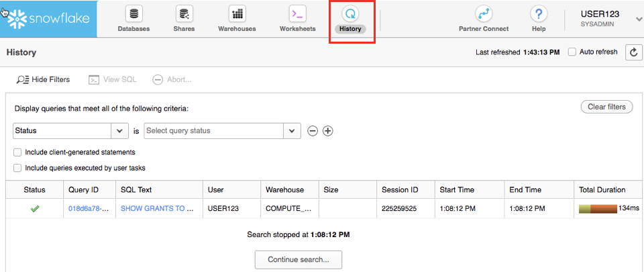Check Include client-generated statements
The height and width of the screenshot is (272, 644).
tap(18, 152)
